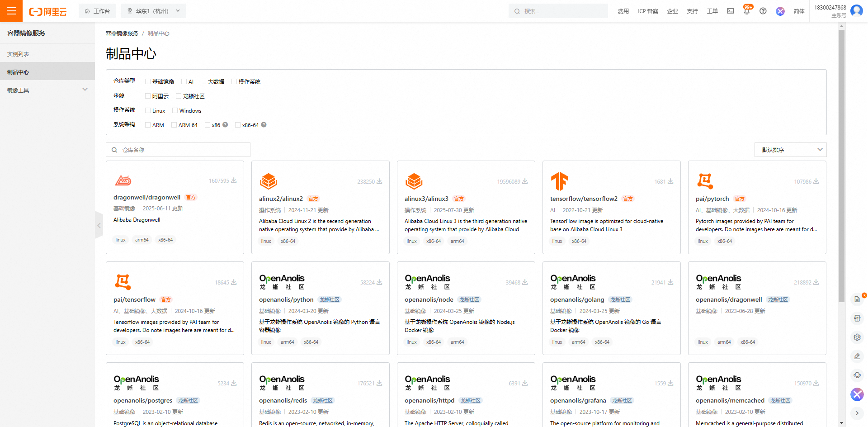The height and width of the screenshot is (427, 868).
Task: Open the notifications bell
Action: [746, 11]
